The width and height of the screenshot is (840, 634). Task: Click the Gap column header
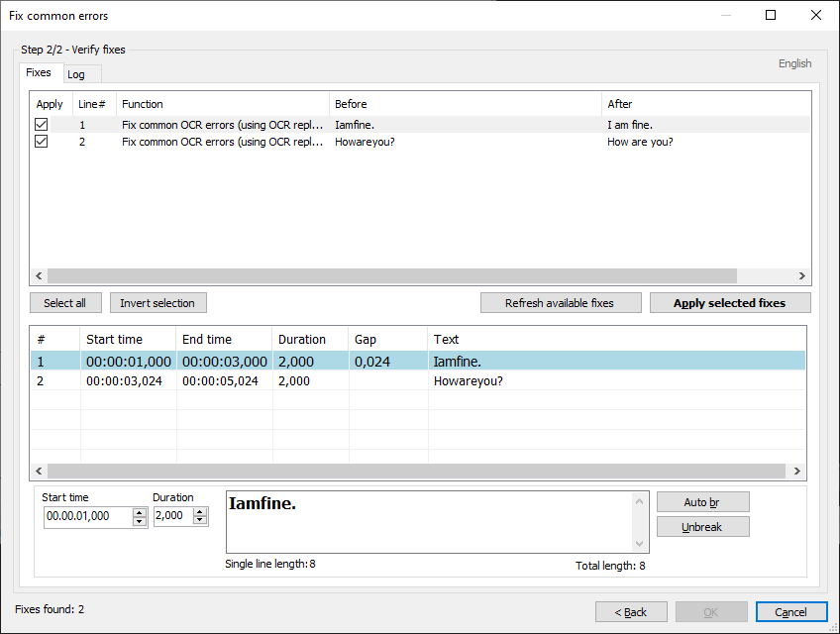coord(388,339)
